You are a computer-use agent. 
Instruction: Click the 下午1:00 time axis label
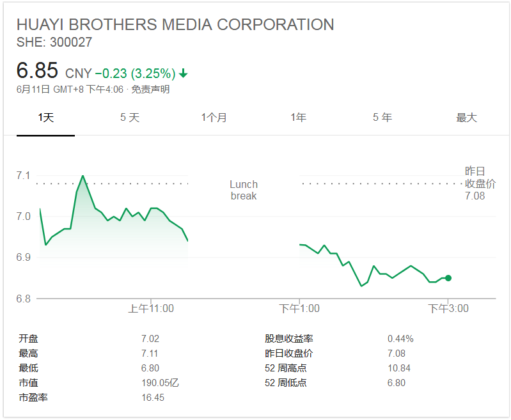299,309
